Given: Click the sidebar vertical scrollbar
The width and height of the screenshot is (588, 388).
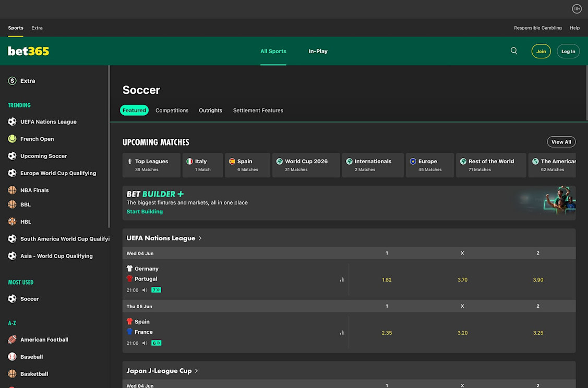Looking at the screenshot, I should click(x=109, y=147).
